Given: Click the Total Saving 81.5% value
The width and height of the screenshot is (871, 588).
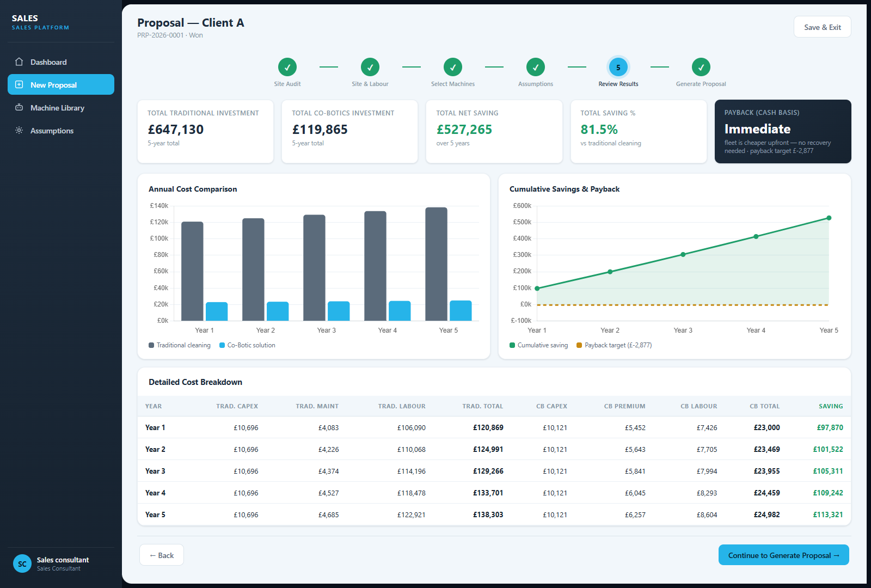Looking at the screenshot, I should pyautogui.click(x=599, y=130).
